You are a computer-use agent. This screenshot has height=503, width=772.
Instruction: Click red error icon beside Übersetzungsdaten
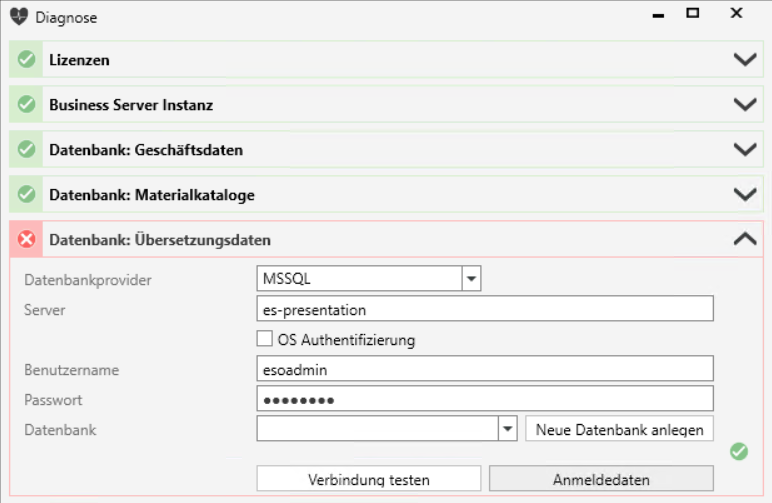[x=26, y=240]
